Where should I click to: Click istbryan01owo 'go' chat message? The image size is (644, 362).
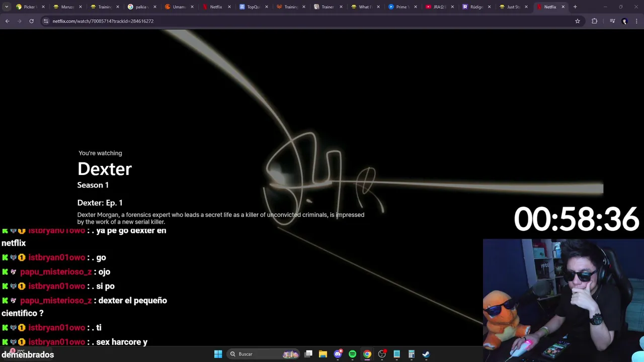click(x=54, y=257)
